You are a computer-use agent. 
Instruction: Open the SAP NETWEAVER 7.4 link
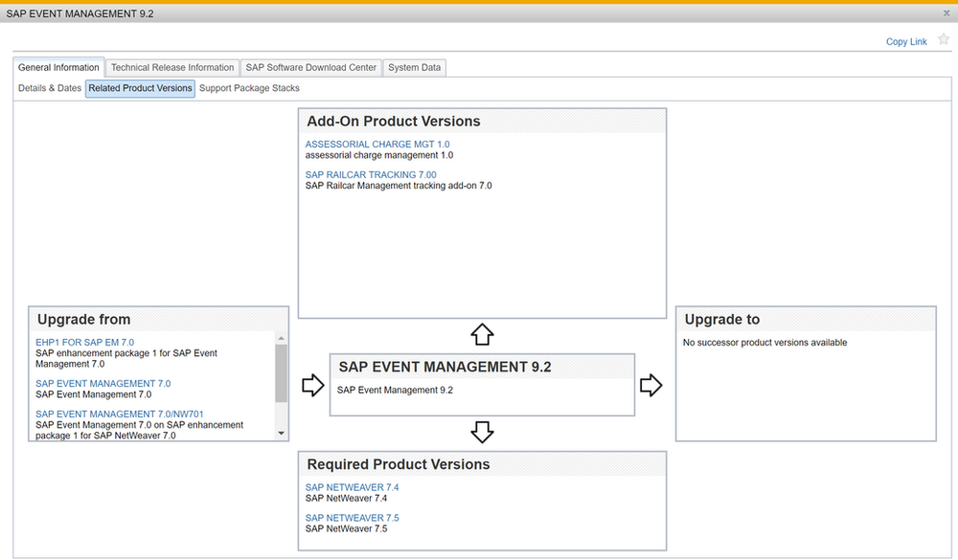[x=352, y=487]
